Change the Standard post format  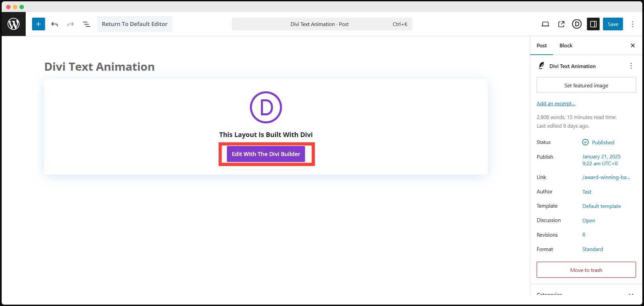coord(593,249)
